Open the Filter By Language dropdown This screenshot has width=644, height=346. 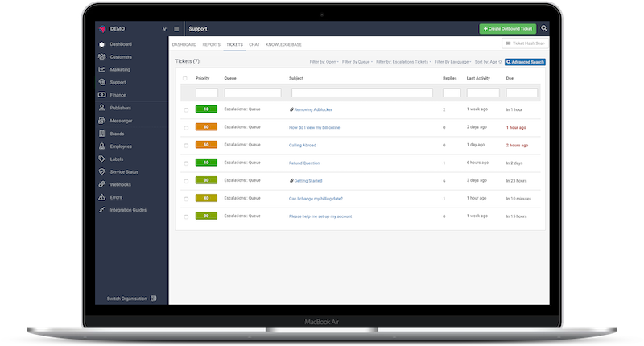(x=452, y=61)
